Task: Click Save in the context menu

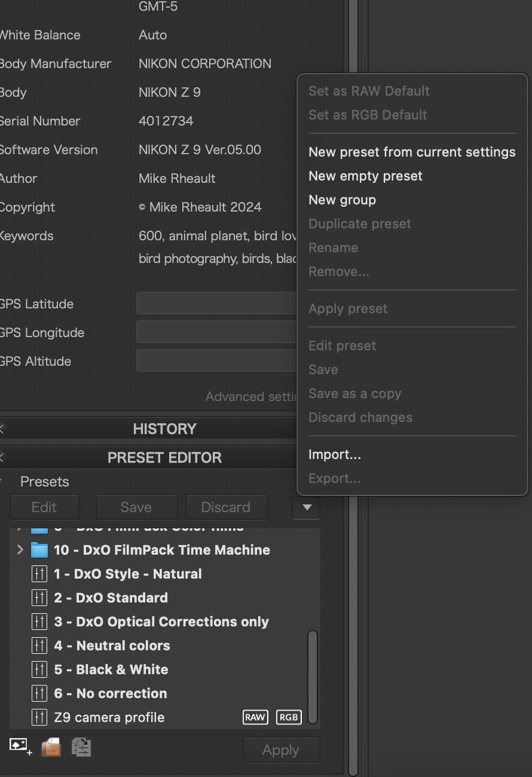Action: (x=323, y=369)
